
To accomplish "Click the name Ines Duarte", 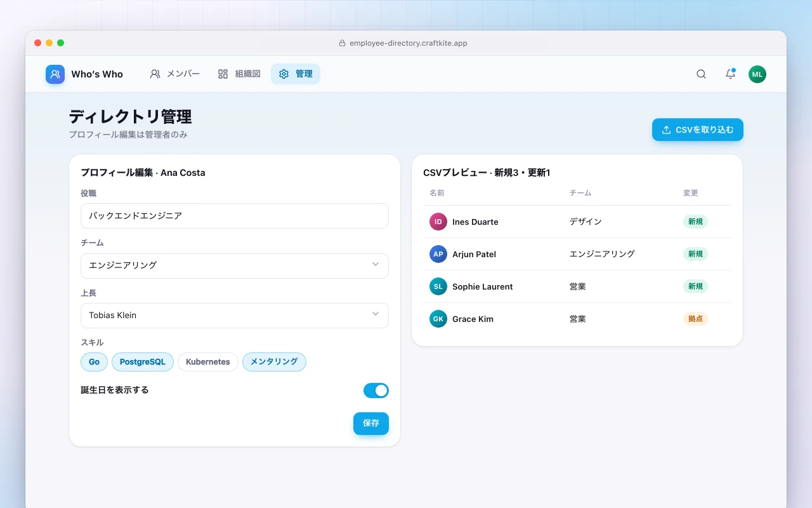I will pos(475,222).
